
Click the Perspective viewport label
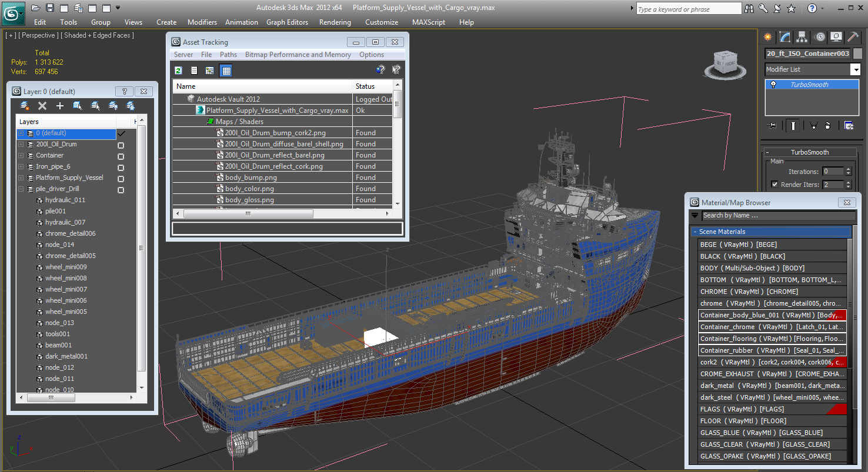[38, 35]
